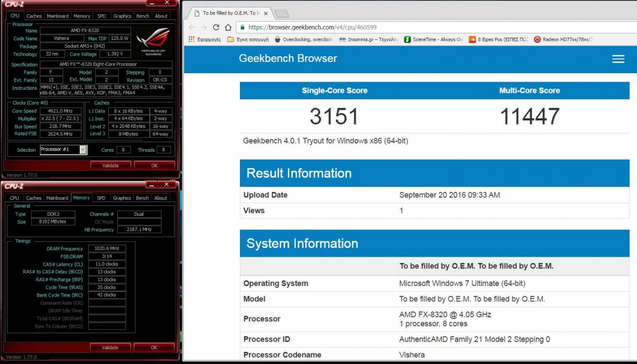This screenshot has width=637, height=364.
Task: Click the FSB:DRAM value 3:14
Action: tap(107, 256)
